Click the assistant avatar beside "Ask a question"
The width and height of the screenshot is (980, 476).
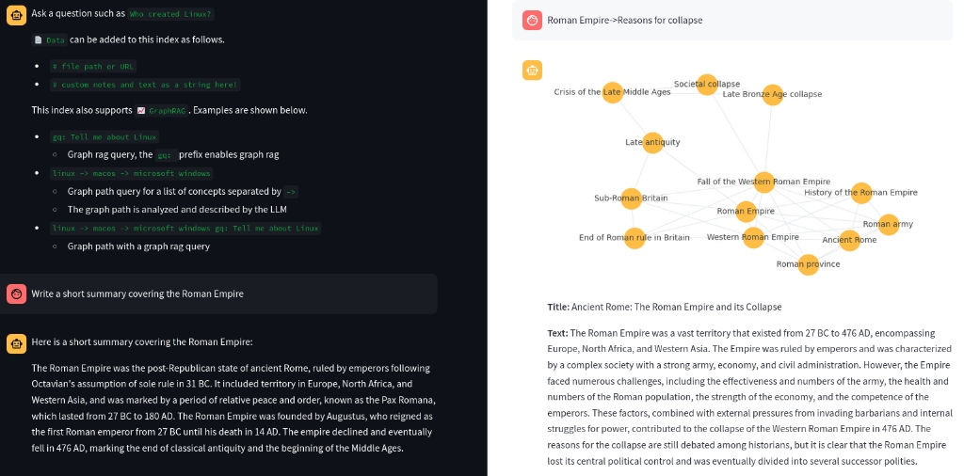[16, 14]
